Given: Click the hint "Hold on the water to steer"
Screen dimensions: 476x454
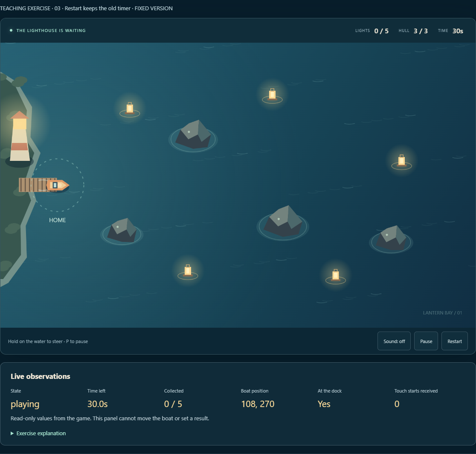Looking at the screenshot, I should pos(35,341).
